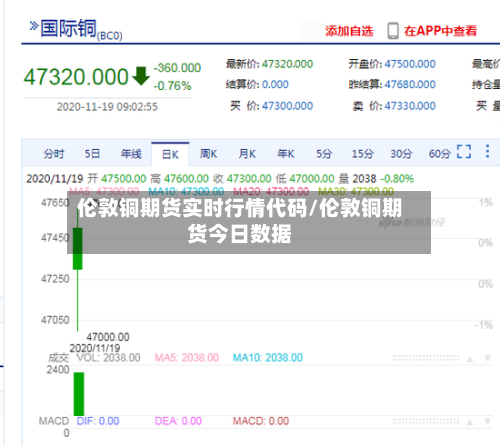
Task: Click 昨结算 value 47680.000
Action: (410, 84)
